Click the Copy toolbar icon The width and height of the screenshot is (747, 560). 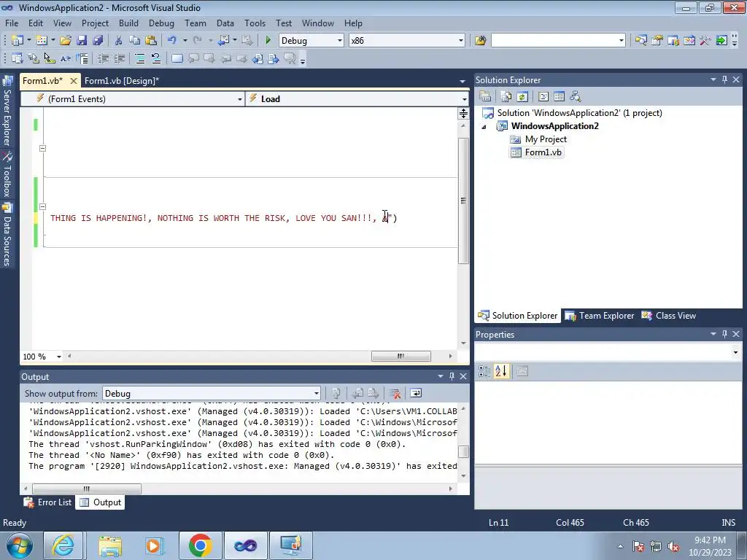point(134,41)
